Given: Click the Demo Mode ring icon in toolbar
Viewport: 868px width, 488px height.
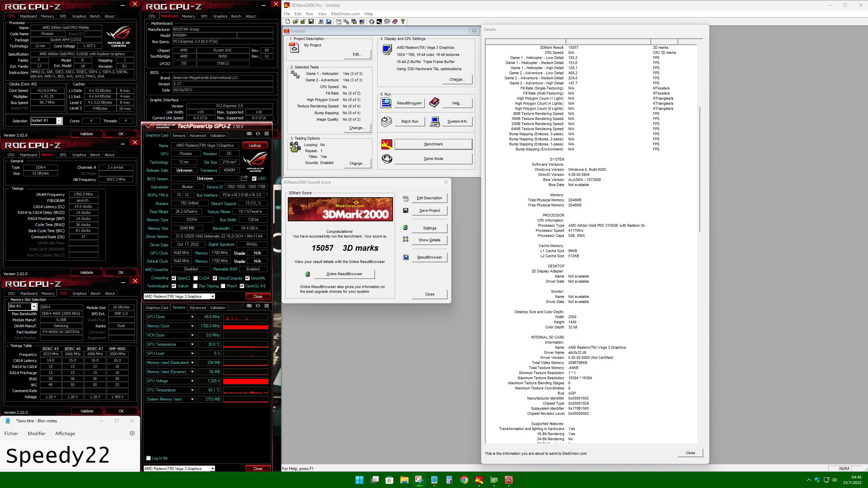Looking at the screenshot, I should [372, 21].
